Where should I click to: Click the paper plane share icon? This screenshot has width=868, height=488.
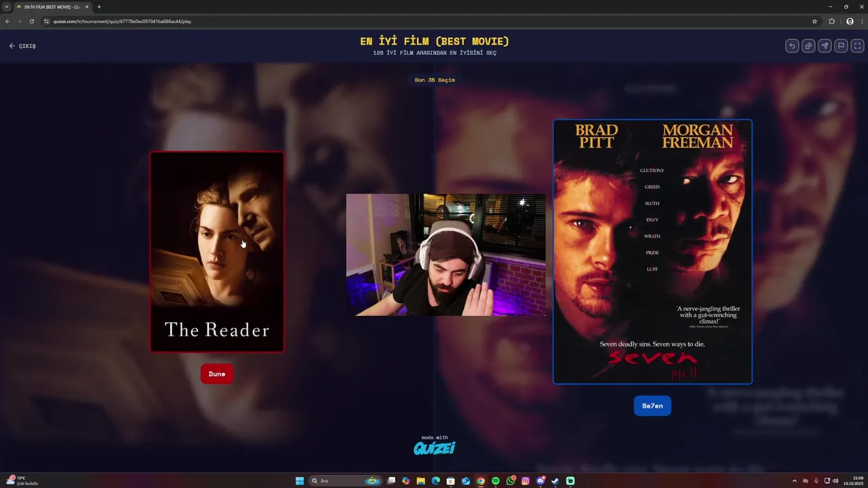825,46
